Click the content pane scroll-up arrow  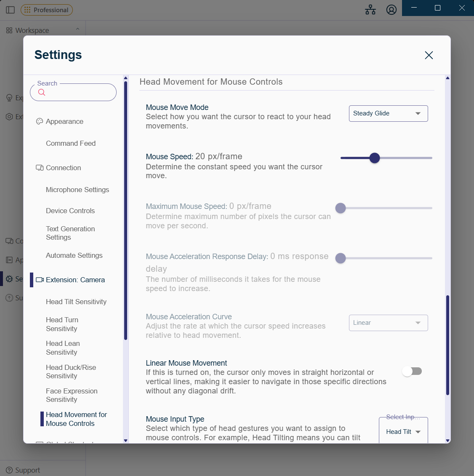pyautogui.click(x=447, y=78)
